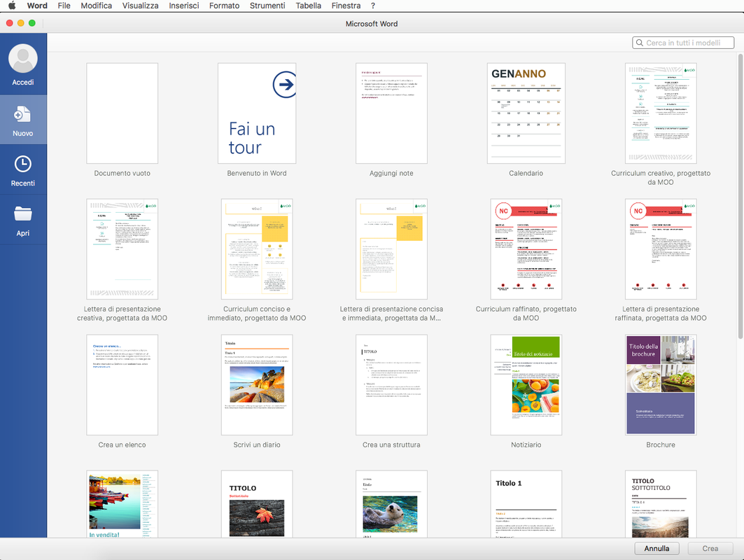Viewport: 744px width, 560px height.
Task: Select Curriculum raffinato template thumbnail
Action: point(526,249)
